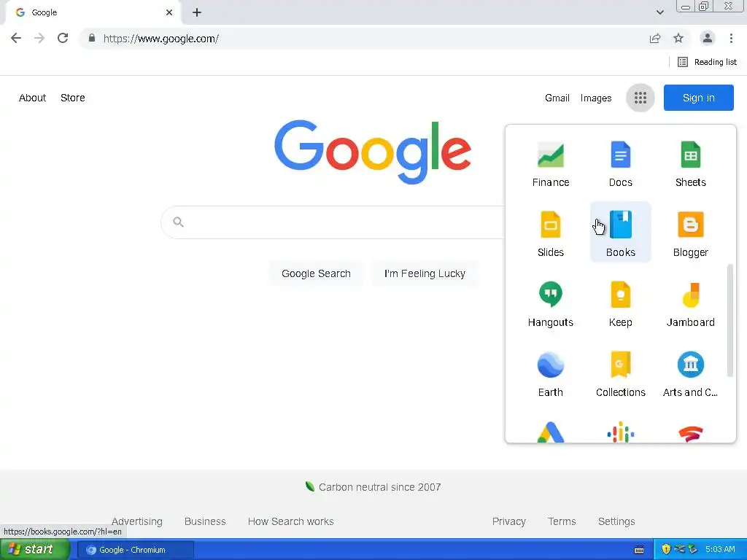747x560 pixels.
Task: Close the Google apps grid launcher
Action: (640, 98)
